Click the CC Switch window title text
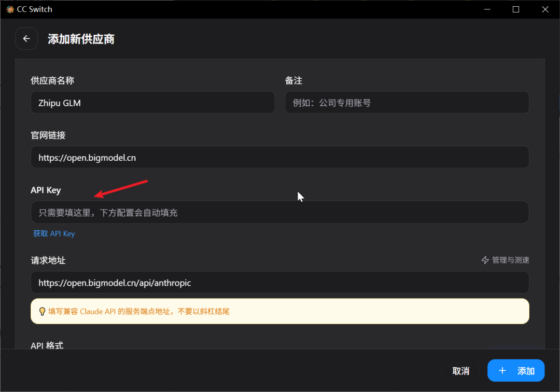 pyautogui.click(x=35, y=9)
